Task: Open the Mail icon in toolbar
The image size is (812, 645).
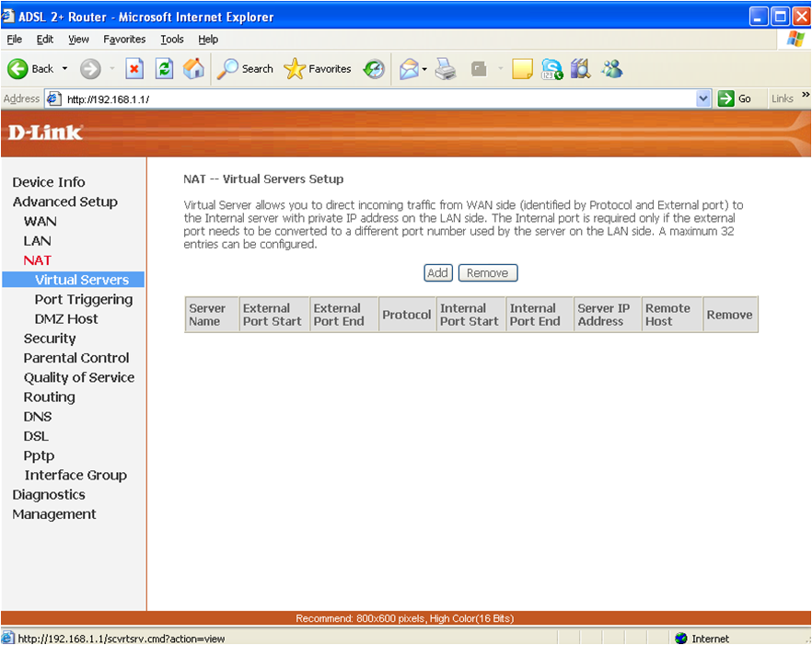Action: click(409, 69)
